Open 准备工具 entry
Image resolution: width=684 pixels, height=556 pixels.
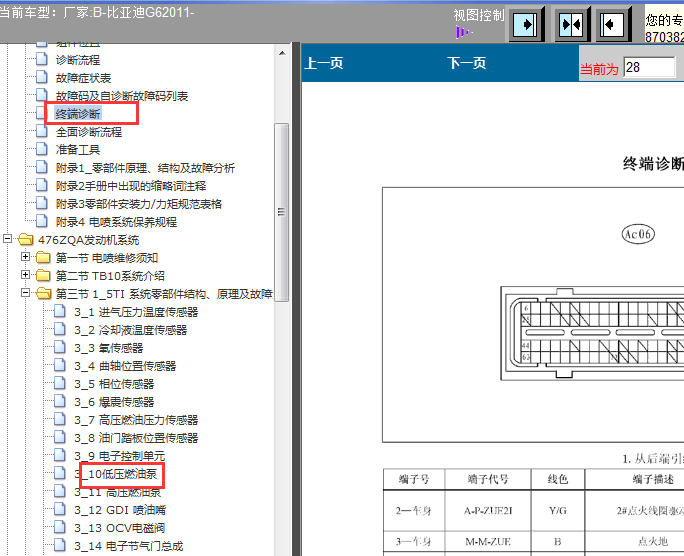coord(78,150)
